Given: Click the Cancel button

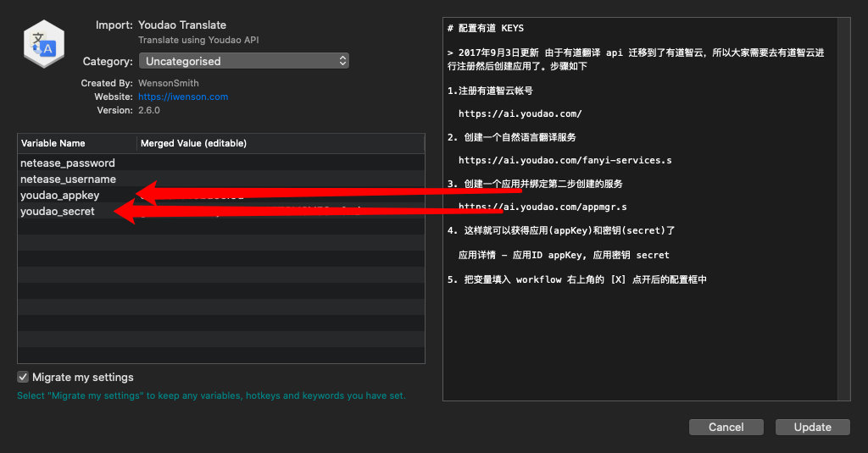Looking at the screenshot, I should point(726,427).
